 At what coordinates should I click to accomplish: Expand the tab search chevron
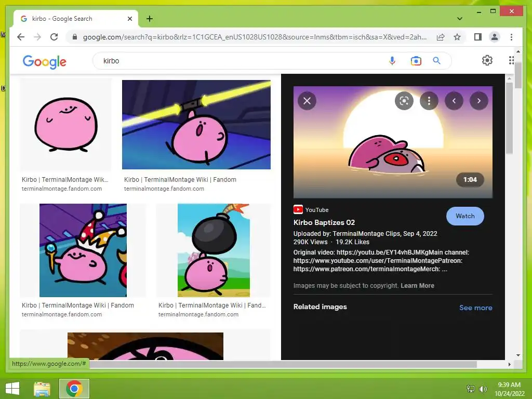pos(460,19)
